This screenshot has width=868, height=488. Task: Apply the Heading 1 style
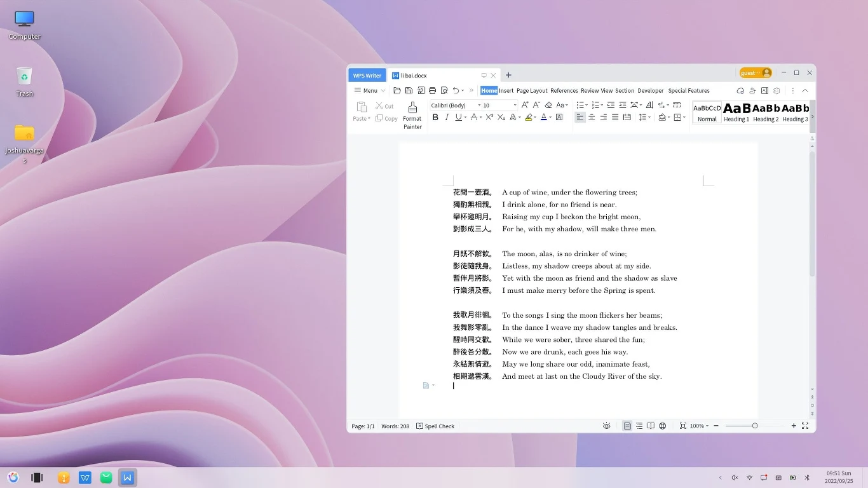point(736,112)
